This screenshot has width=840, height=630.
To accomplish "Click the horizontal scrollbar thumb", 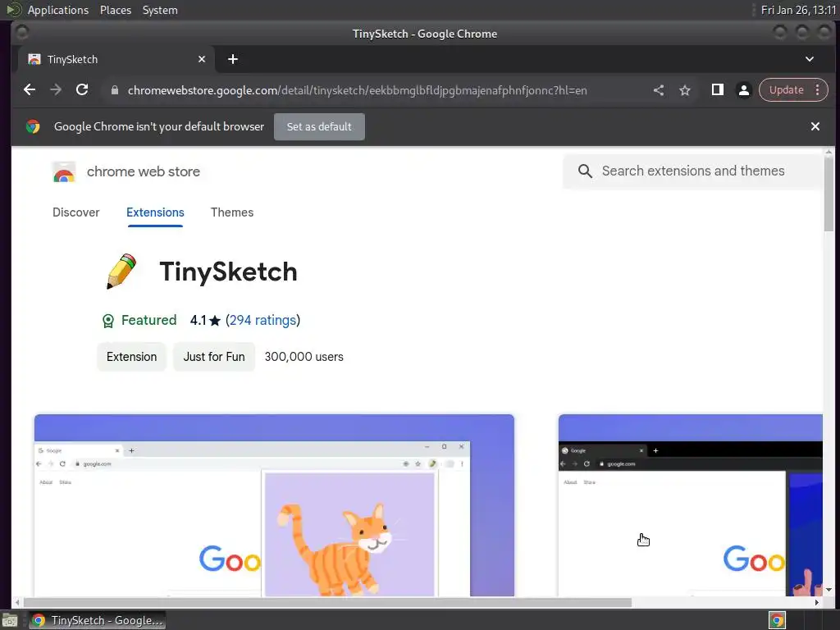I will point(326,603).
